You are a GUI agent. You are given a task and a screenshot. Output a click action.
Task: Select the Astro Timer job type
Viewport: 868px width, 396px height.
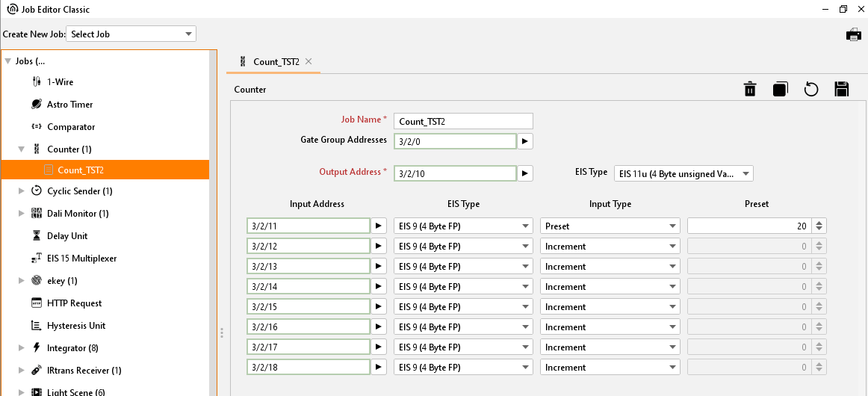69,105
